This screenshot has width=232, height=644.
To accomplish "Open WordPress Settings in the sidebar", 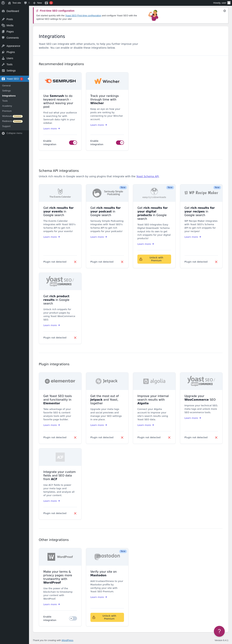I will tap(14, 71).
